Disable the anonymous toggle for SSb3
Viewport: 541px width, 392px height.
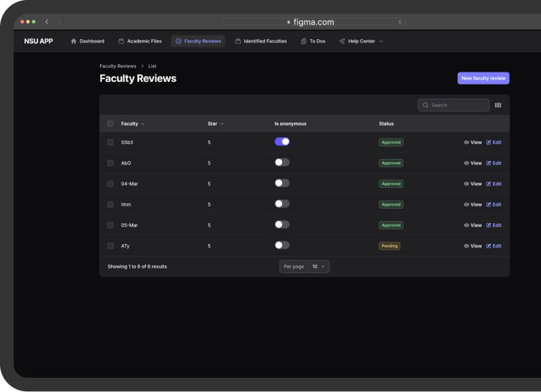point(282,142)
